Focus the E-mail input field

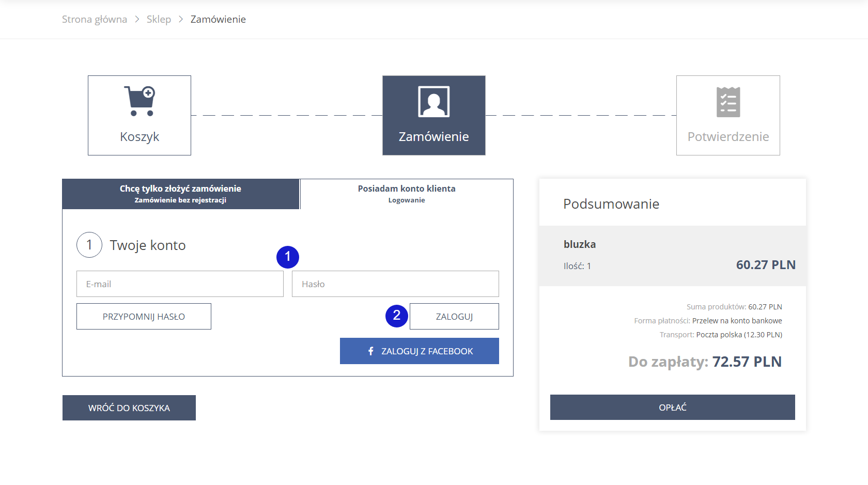point(180,284)
